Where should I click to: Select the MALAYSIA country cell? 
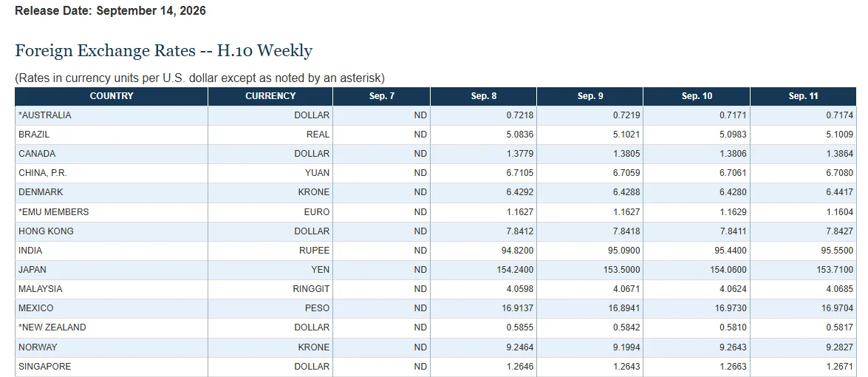[x=112, y=289]
